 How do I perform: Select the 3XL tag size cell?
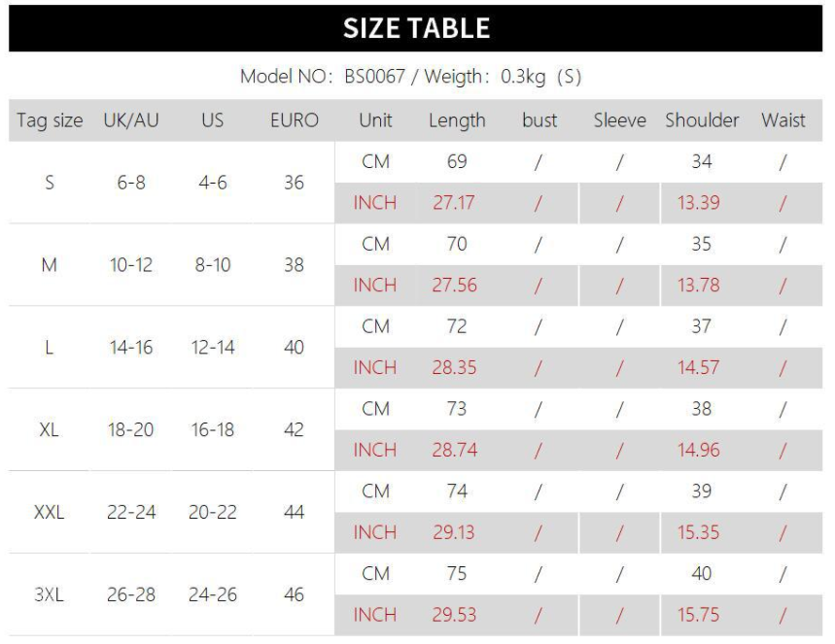tap(49, 593)
